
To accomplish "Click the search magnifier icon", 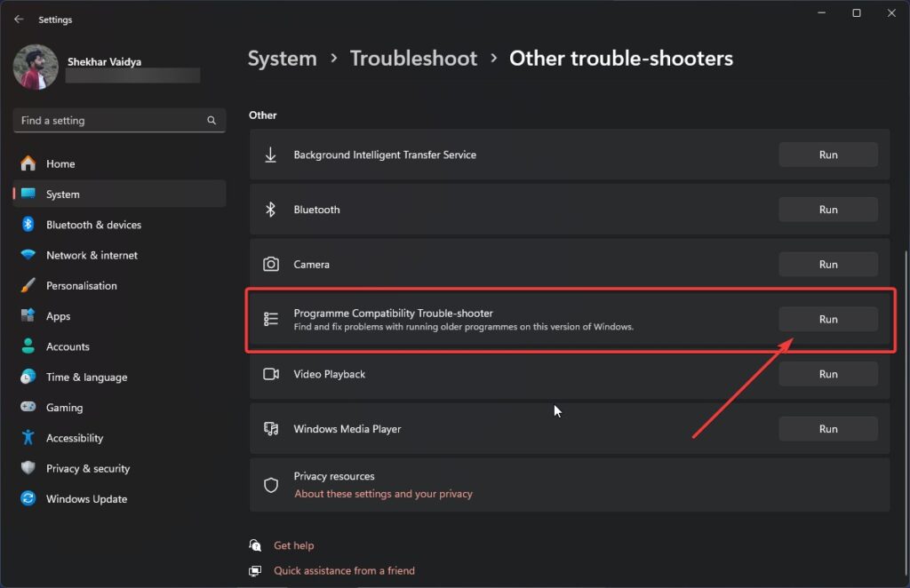I will tap(212, 120).
